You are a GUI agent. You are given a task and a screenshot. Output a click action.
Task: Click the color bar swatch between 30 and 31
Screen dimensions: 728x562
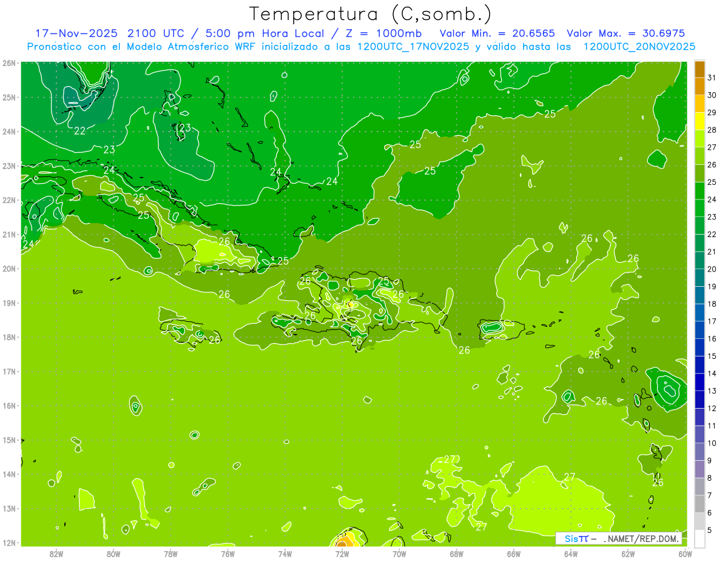click(x=700, y=87)
